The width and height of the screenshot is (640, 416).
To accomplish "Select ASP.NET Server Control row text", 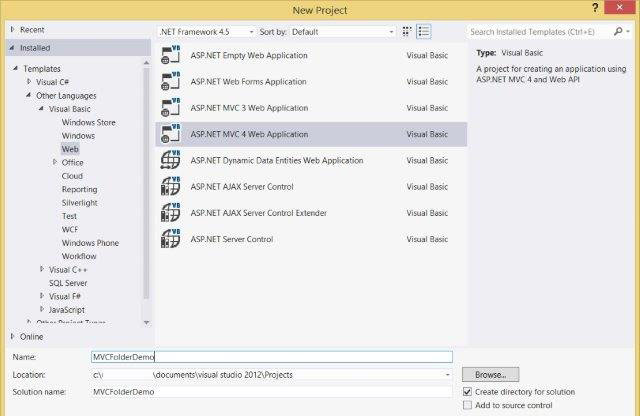I will coord(232,239).
